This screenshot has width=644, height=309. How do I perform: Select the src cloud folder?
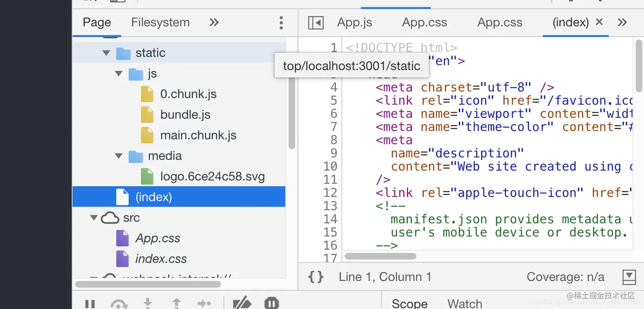pyautogui.click(x=131, y=217)
